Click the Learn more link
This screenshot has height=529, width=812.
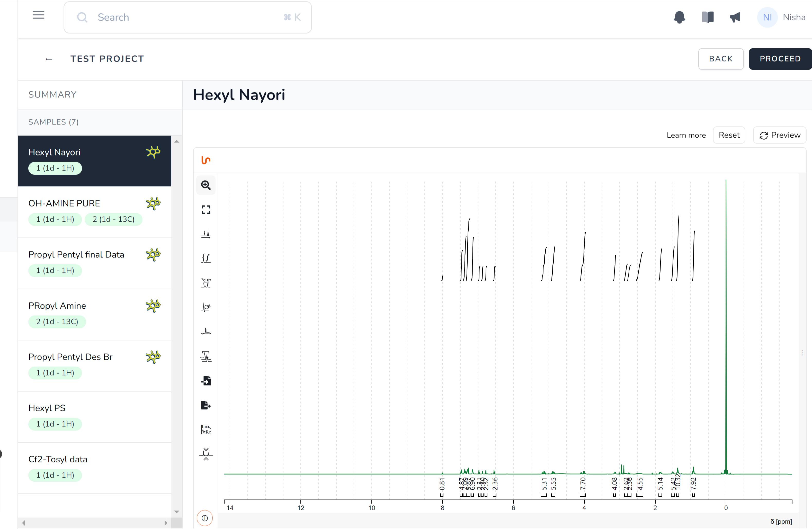[686, 135]
